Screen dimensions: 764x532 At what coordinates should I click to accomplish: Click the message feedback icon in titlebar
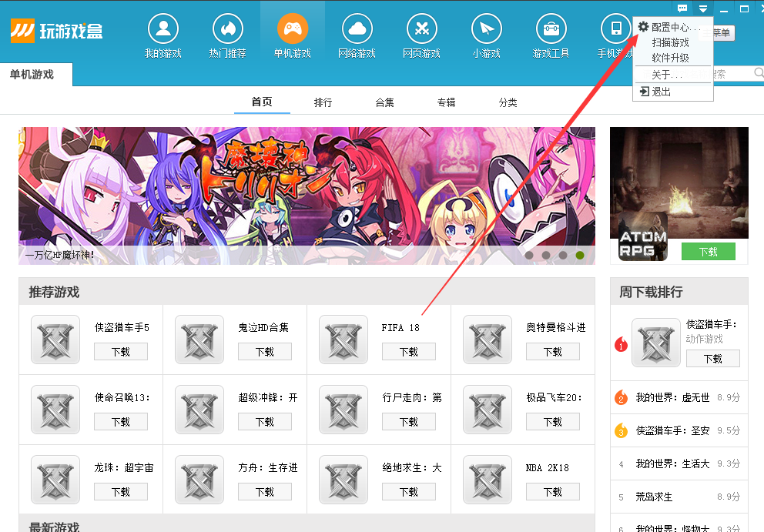[681, 8]
